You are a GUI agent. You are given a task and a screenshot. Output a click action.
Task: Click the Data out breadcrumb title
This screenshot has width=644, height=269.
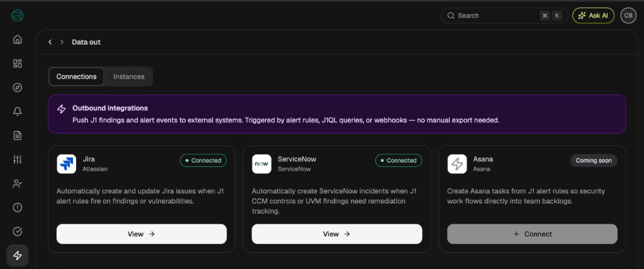pos(86,42)
